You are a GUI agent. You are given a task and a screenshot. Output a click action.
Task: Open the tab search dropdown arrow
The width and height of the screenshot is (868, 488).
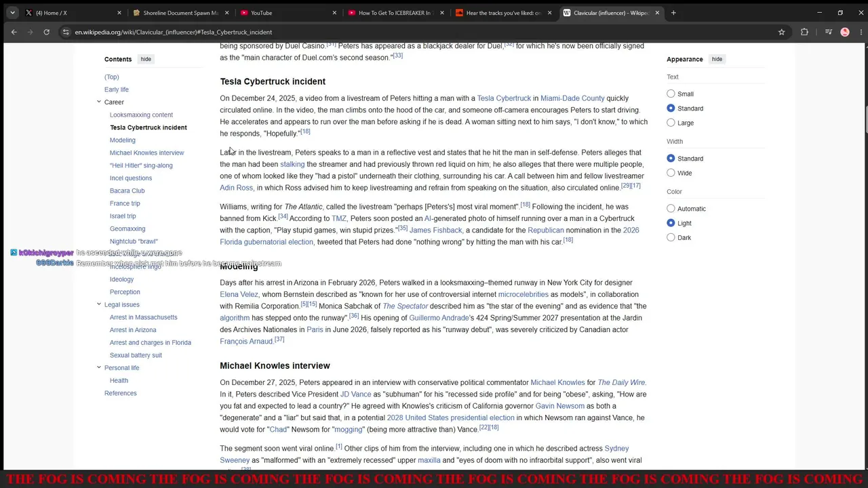(x=12, y=13)
